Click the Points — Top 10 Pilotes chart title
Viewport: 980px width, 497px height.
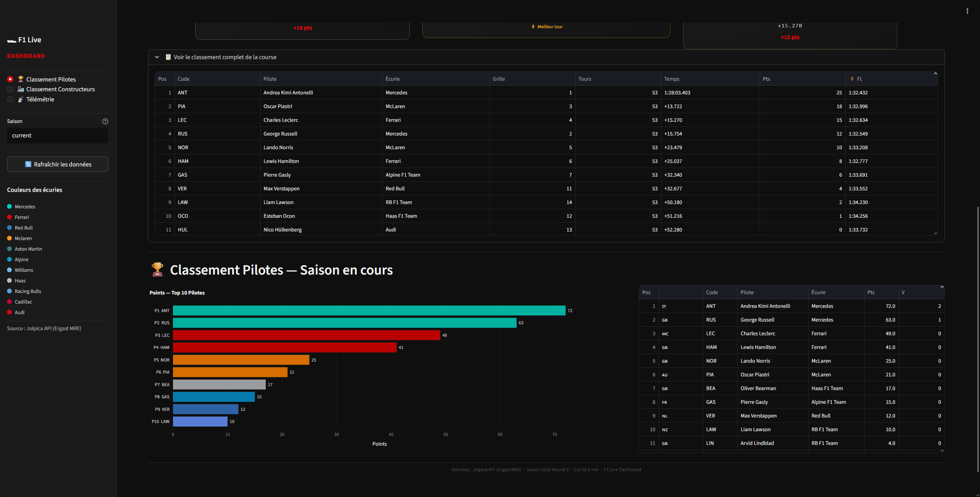click(x=177, y=293)
